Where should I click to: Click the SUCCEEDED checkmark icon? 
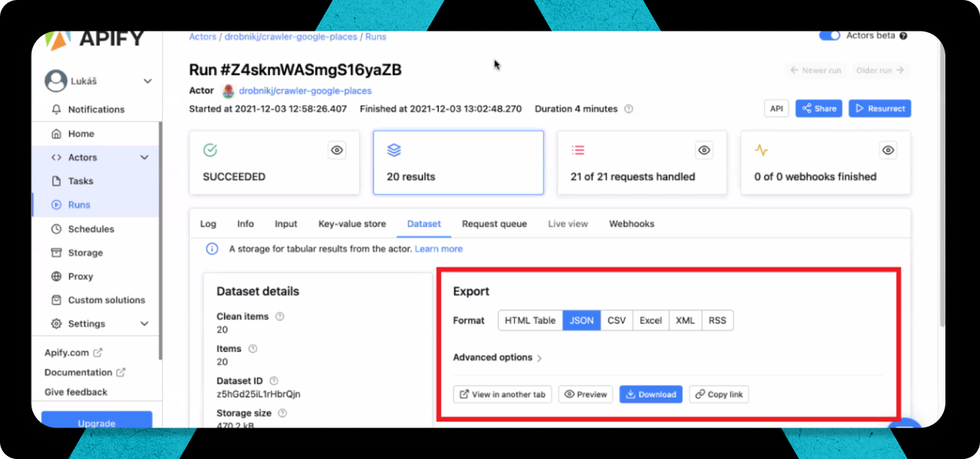point(210,150)
